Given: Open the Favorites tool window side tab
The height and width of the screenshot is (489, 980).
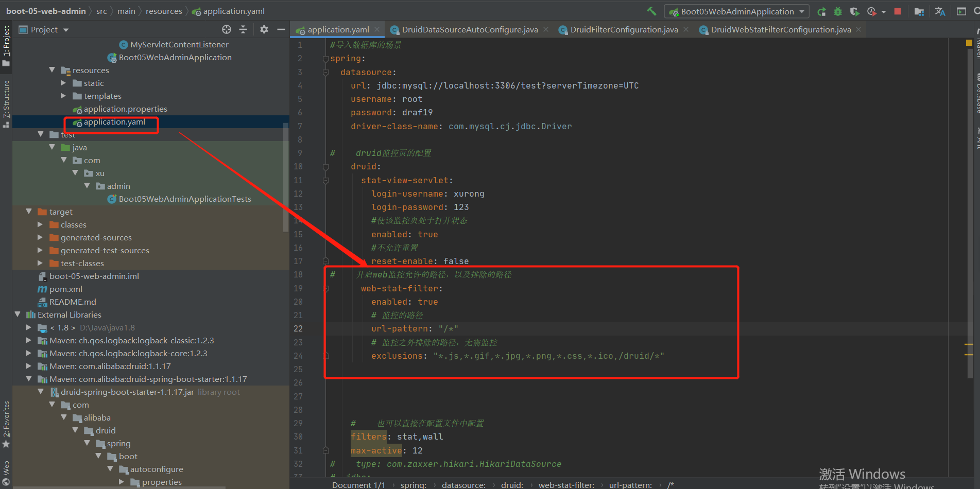Looking at the screenshot, I should (6, 424).
